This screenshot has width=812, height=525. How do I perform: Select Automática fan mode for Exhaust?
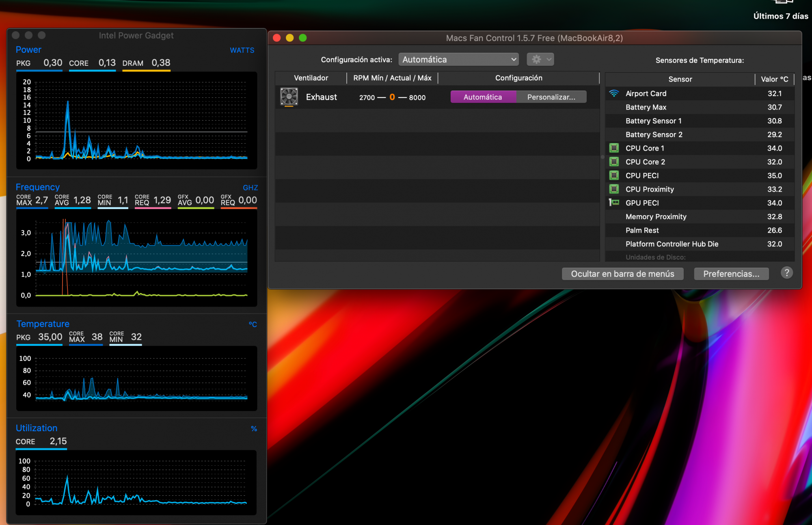tap(483, 97)
